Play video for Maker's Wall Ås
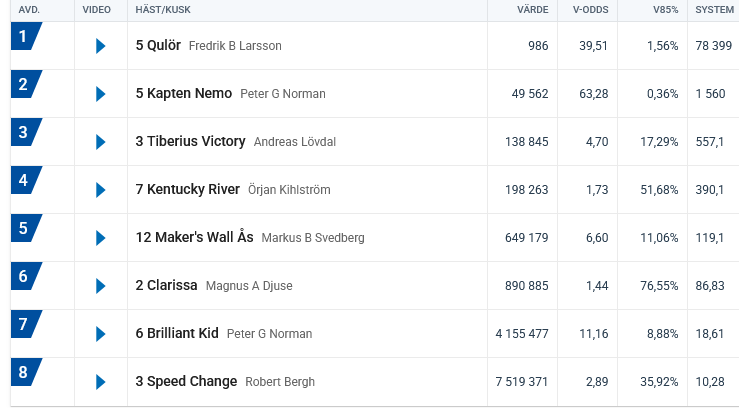Image resolution: width=739 pixels, height=408 pixels. coord(100,238)
